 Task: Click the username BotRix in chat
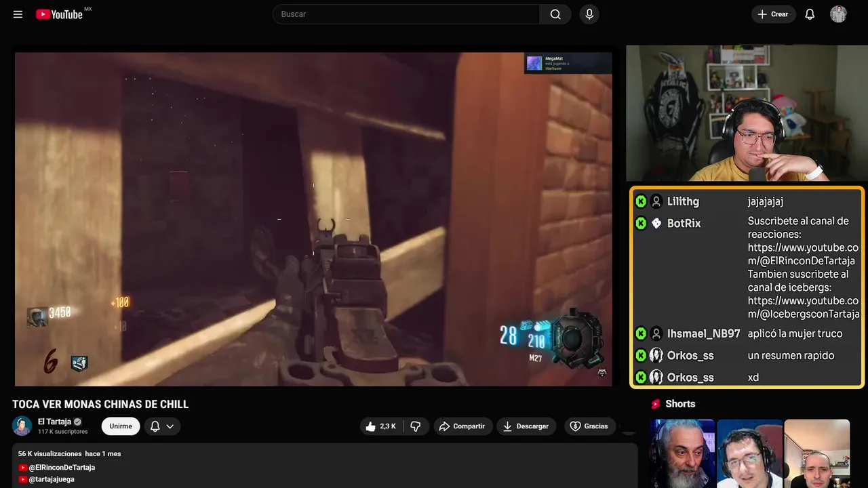684,223
